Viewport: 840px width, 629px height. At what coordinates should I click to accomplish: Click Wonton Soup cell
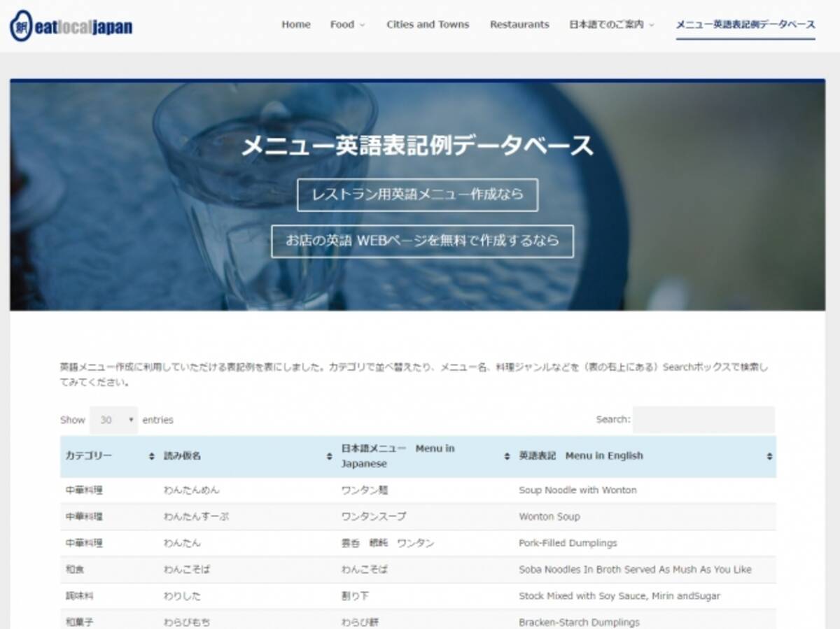549,517
